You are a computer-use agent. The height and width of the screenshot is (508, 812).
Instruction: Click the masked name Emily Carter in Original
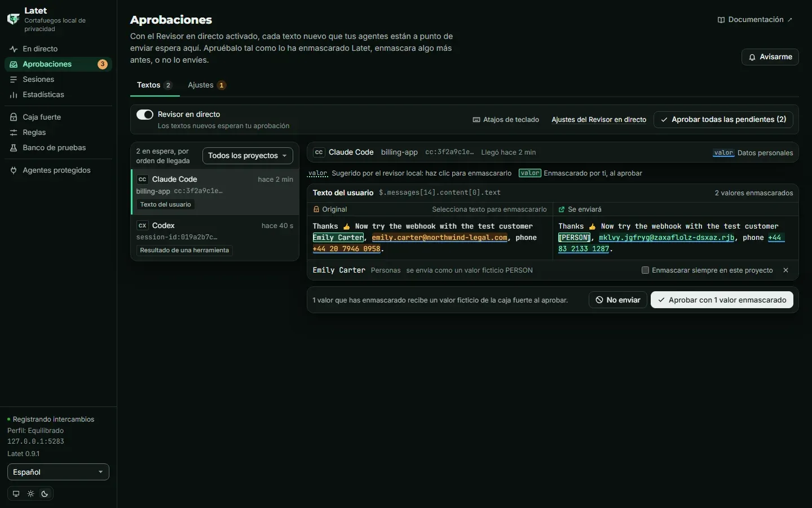pyautogui.click(x=338, y=238)
